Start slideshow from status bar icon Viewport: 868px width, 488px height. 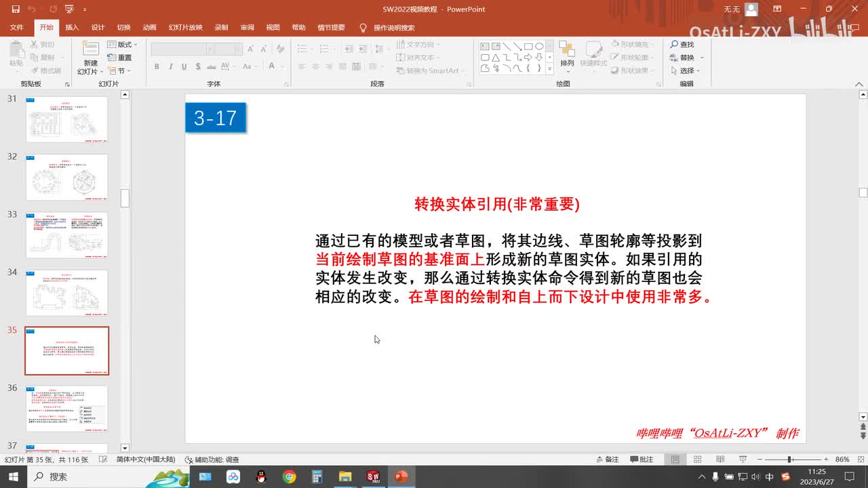click(x=743, y=460)
